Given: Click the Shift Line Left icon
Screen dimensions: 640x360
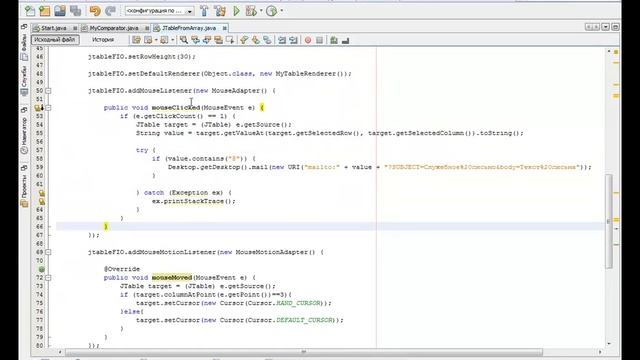Looking at the screenshot, I should (x=282, y=40).
